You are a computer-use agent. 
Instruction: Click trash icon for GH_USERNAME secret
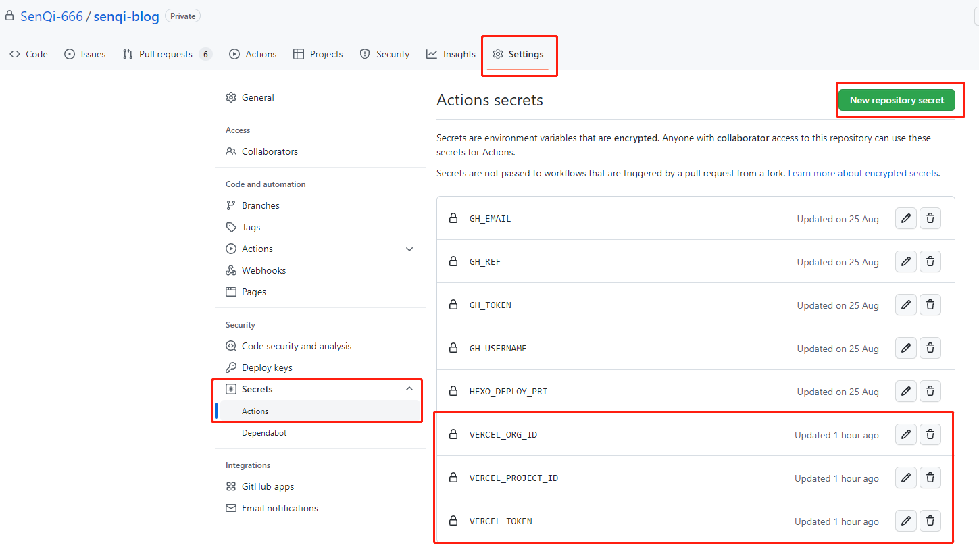coord(930,348)
